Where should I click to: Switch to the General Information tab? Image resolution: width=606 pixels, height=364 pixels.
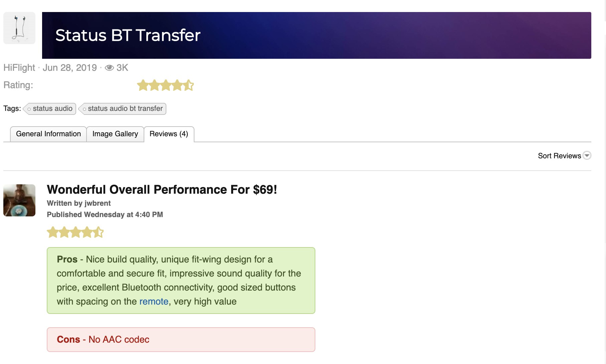tap(48, 134)
